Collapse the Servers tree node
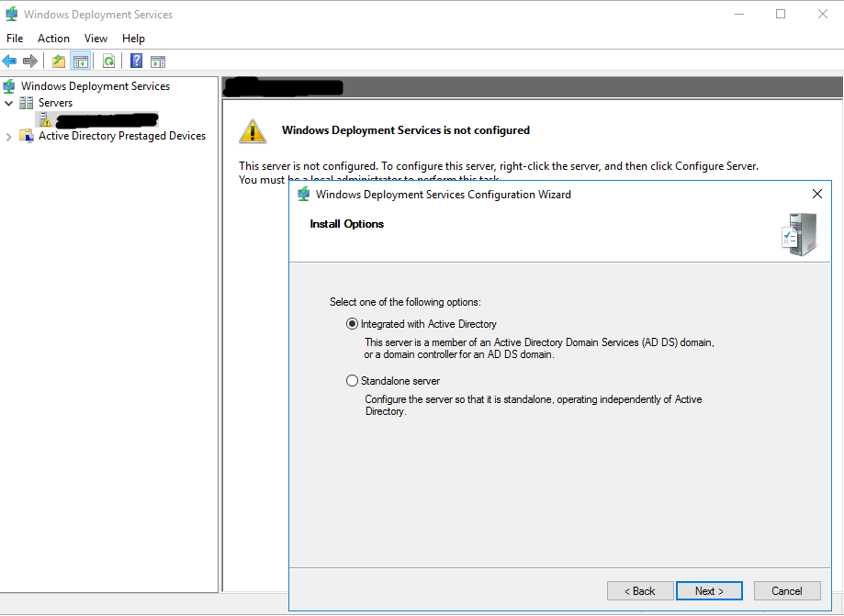The image size is (844, 616). pos(8,103)
